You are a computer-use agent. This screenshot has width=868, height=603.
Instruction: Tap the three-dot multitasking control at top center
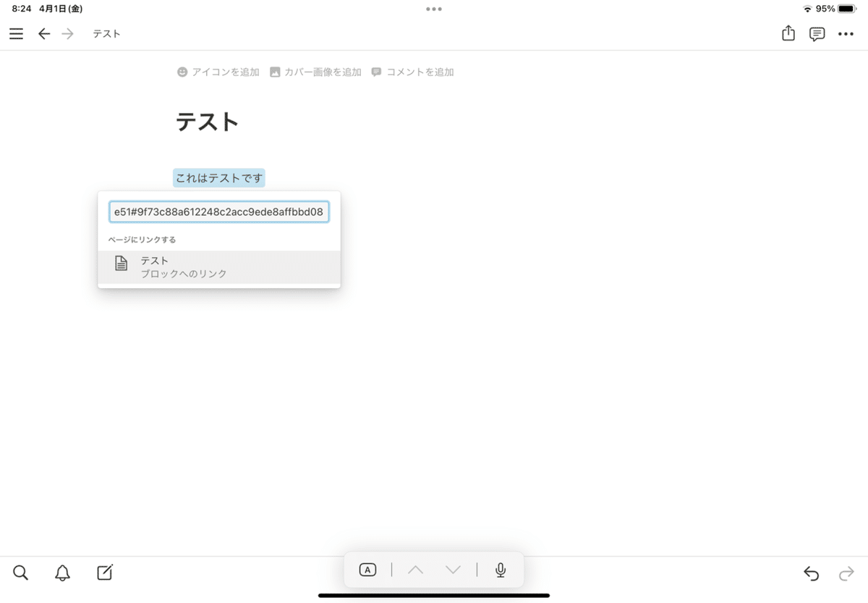(x=434, y=9)
